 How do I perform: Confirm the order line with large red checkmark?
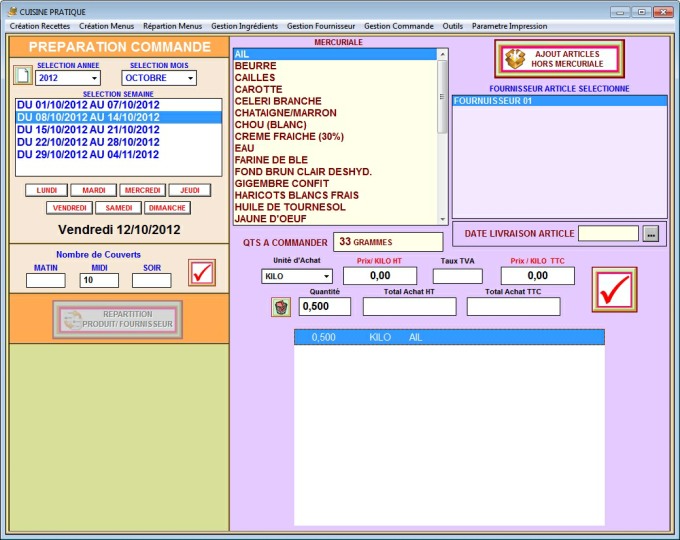point(612,289)
